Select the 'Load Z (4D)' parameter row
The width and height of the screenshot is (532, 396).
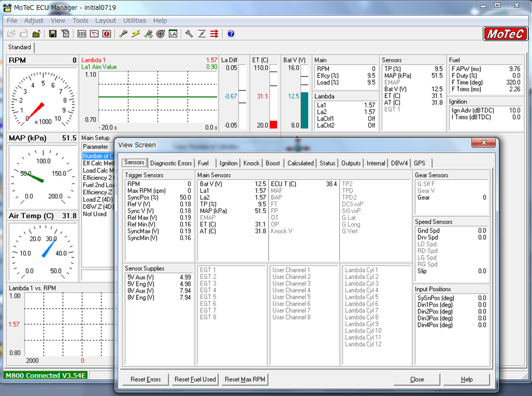(98, 200)
